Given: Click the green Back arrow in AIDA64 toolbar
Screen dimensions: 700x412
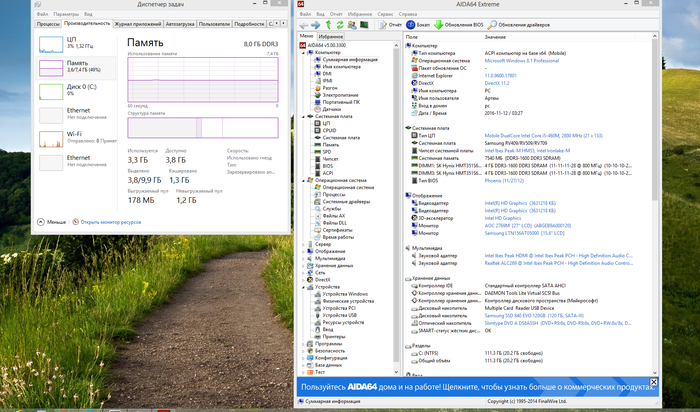Looking at the screenshot, I should (x=301, y=23).
